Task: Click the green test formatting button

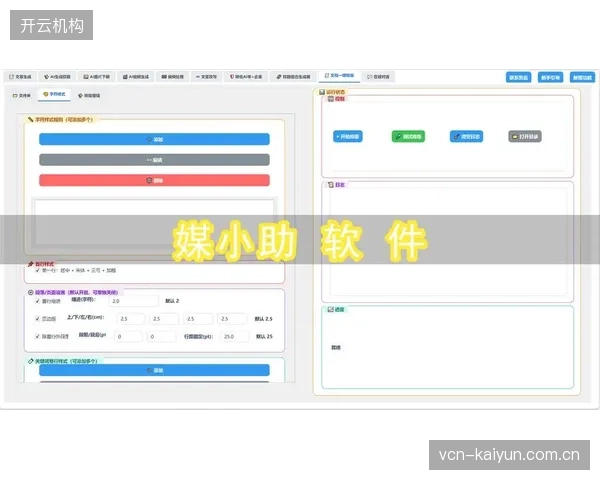Action: pos(408,136)
